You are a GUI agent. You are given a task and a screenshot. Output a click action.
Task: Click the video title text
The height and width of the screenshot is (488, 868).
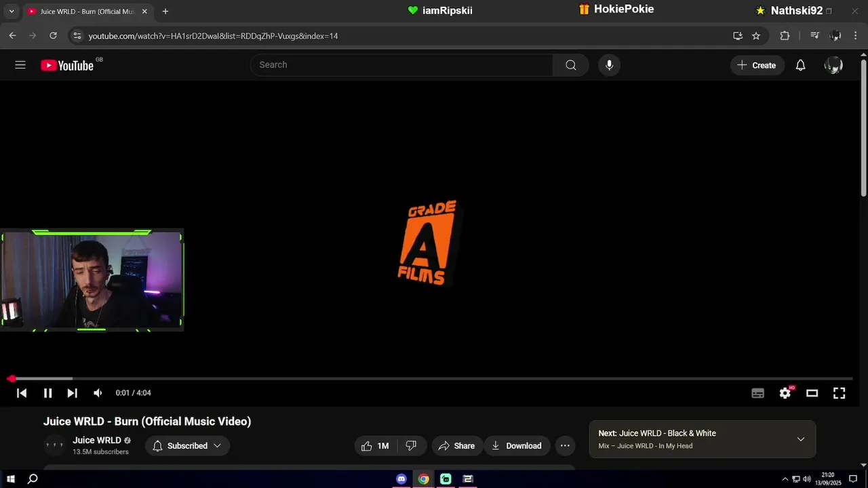pyautogui.click(x=147, y=422)
